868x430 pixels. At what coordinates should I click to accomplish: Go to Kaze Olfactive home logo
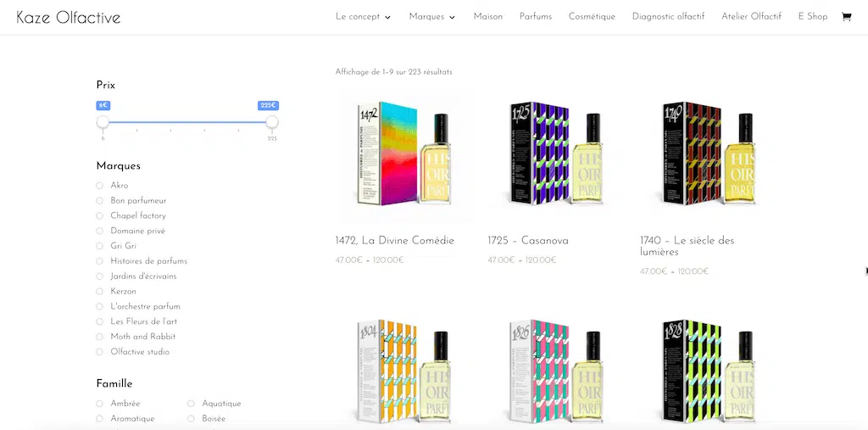(x=69, y=17)
